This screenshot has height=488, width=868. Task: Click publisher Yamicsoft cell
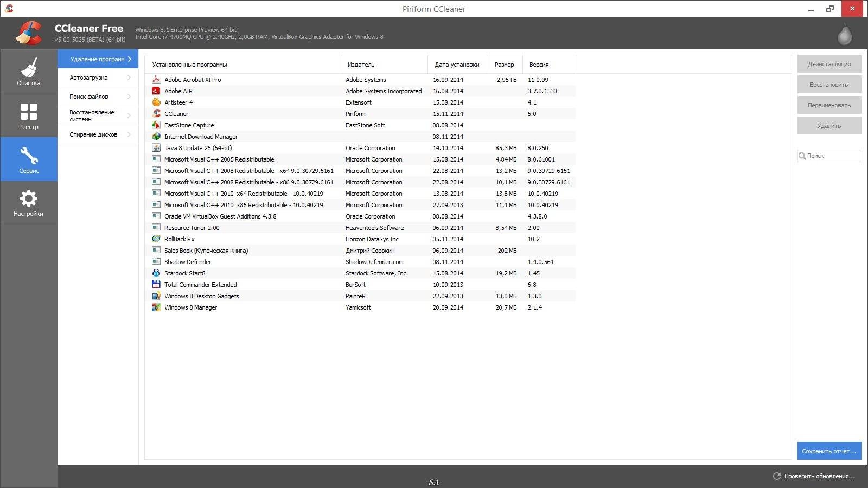359,307
